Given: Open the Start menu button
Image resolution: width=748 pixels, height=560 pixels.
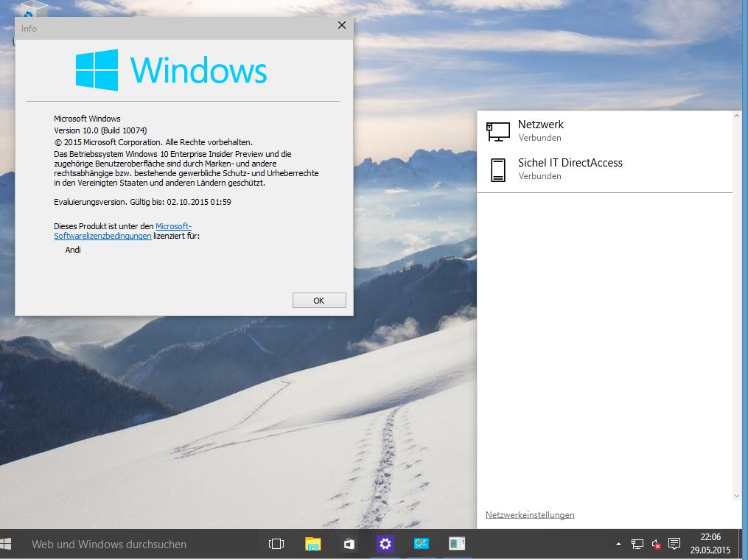Looking at the screenshot, I should click(x=6, y=544).
